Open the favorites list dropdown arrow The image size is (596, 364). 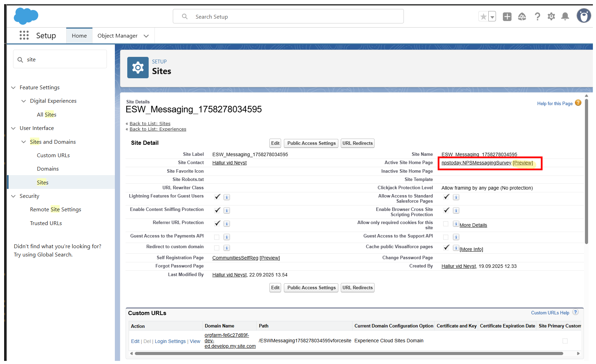[x=493, y=17]
